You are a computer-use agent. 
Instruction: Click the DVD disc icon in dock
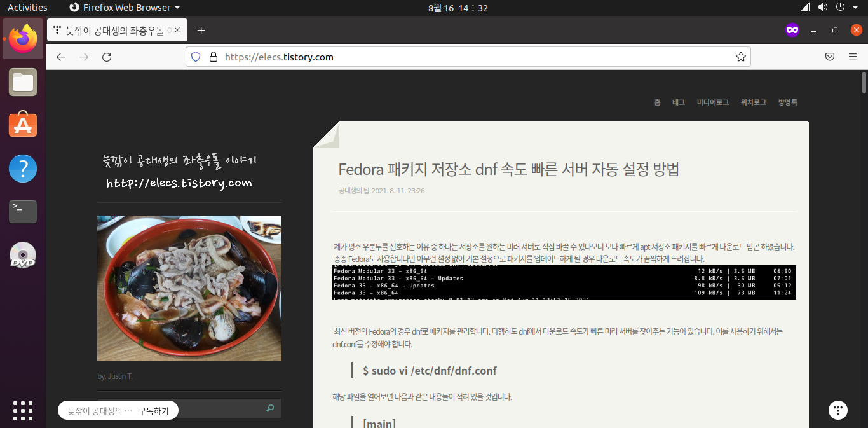coord(23,255)
